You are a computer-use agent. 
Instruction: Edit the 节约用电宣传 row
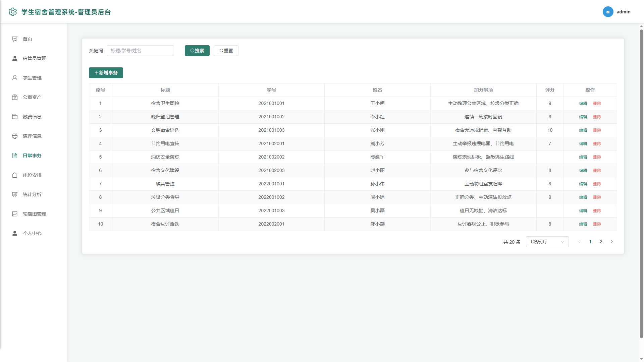click(583, 144)
